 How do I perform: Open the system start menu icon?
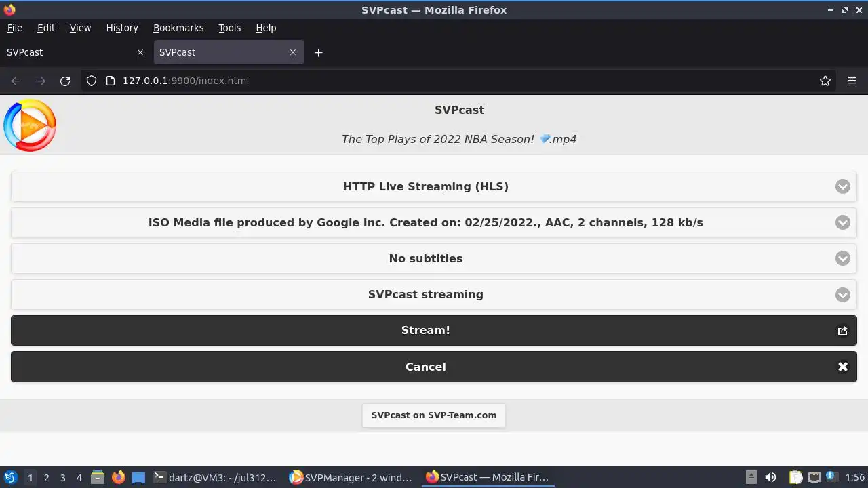[10, 477]
